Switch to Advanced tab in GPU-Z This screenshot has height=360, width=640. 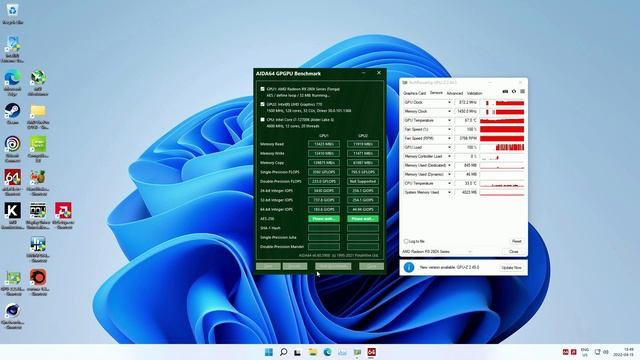pos(454,93)
